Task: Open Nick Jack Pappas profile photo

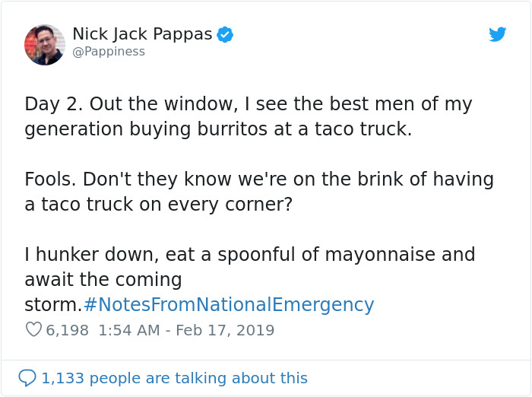Action: pos(44,44)
